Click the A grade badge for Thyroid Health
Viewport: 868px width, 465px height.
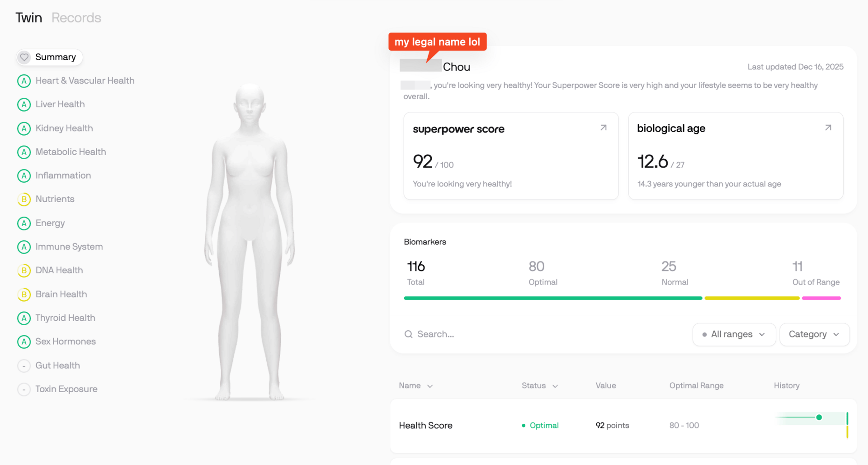pos(24,318)
